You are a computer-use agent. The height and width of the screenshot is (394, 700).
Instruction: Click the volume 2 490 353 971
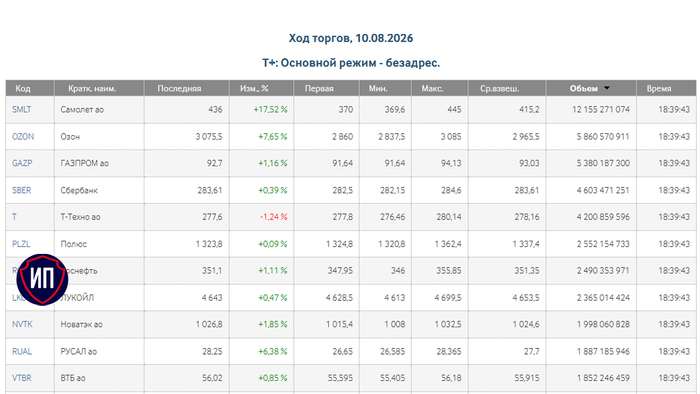(x=603, y=270)
